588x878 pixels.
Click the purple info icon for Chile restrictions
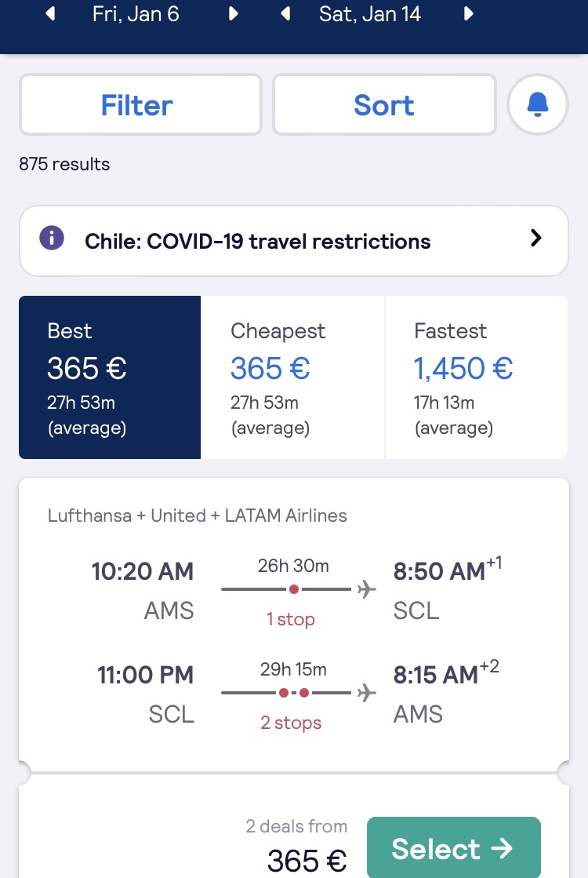52,238
